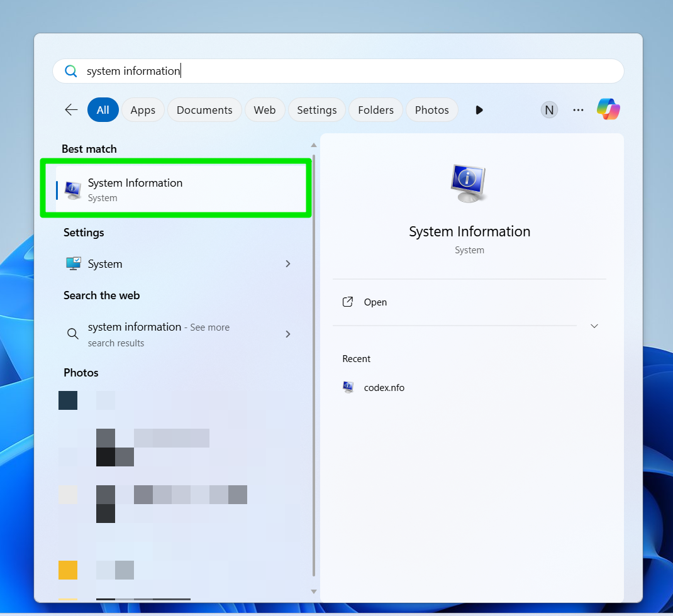This screenshot has width=673, height=616.
Task: Select the All filter tab
Action: tap(103, 110)
